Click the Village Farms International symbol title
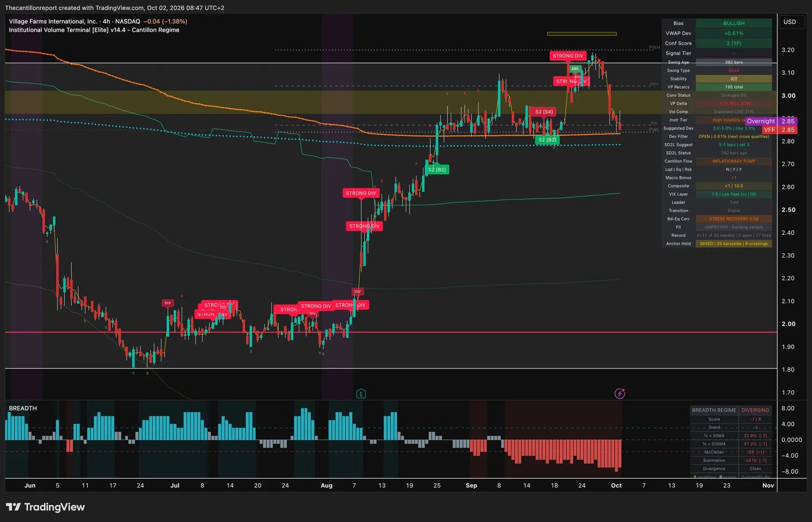 pos(53,22)
